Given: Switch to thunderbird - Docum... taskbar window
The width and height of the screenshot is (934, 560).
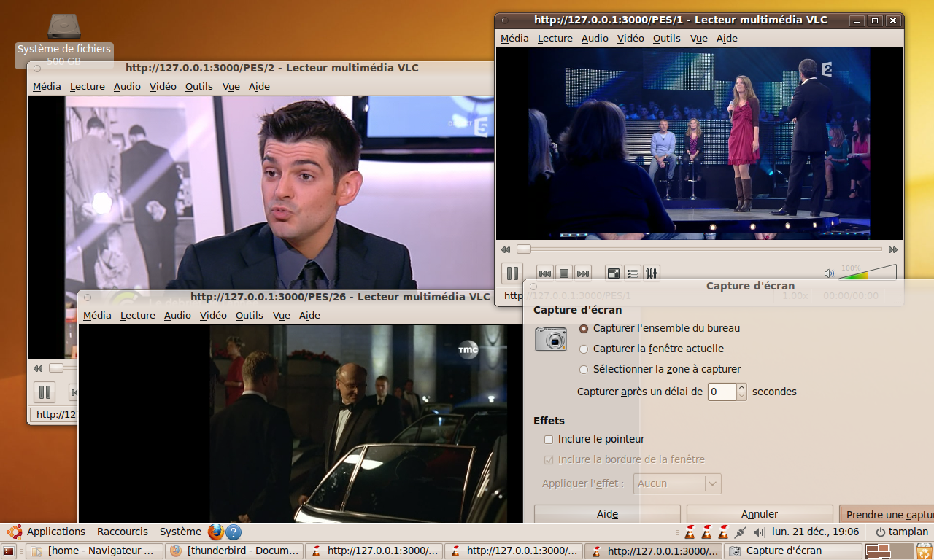Looking at the screenshot, I should (x=233, y=551).
